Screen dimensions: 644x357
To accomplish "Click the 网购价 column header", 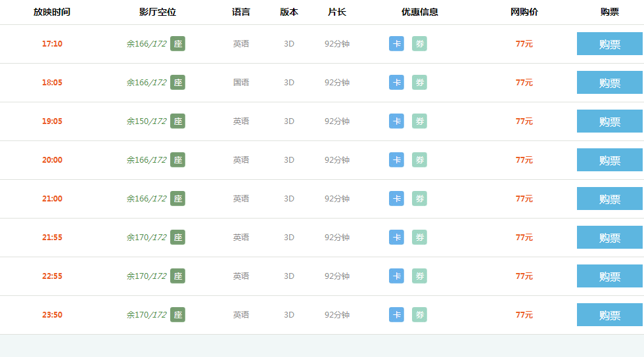I will [524, 12].
